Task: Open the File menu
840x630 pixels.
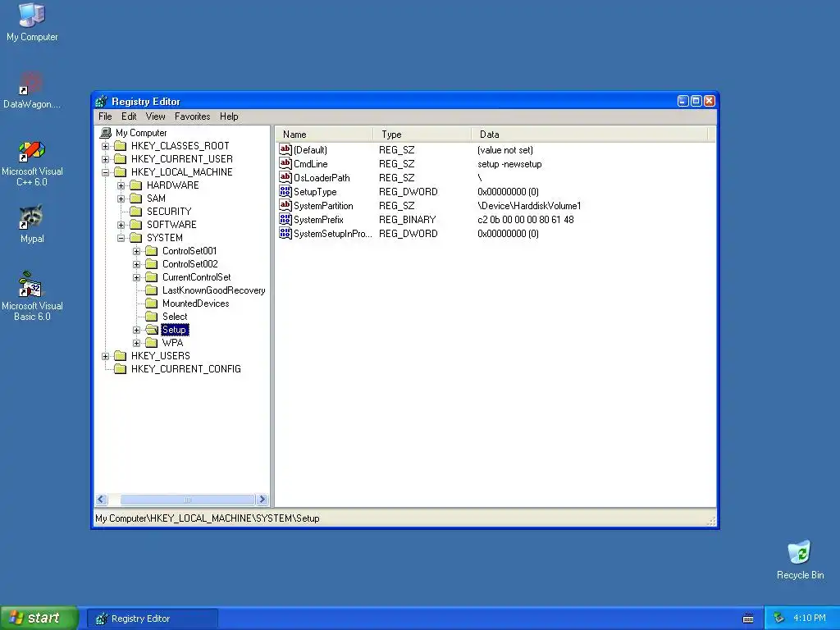Action: pos(105,116)
